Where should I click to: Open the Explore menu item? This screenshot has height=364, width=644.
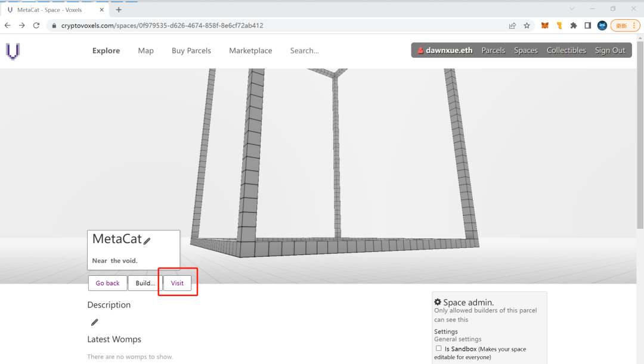(x=106, y=51)
